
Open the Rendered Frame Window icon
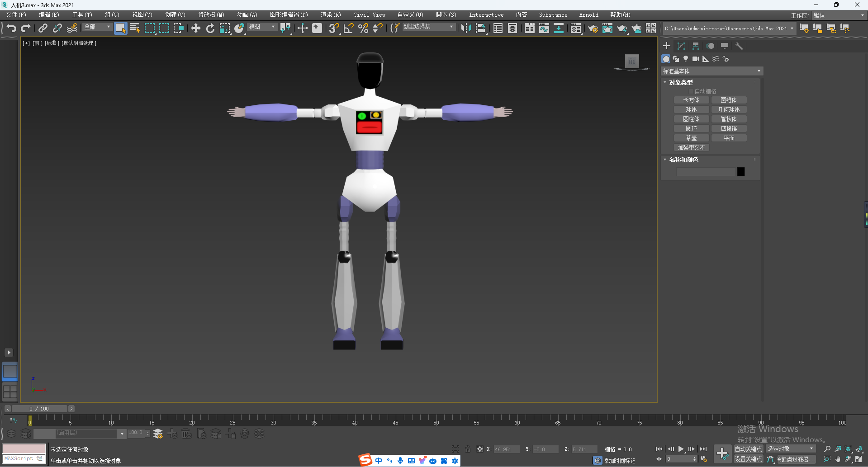607,28
